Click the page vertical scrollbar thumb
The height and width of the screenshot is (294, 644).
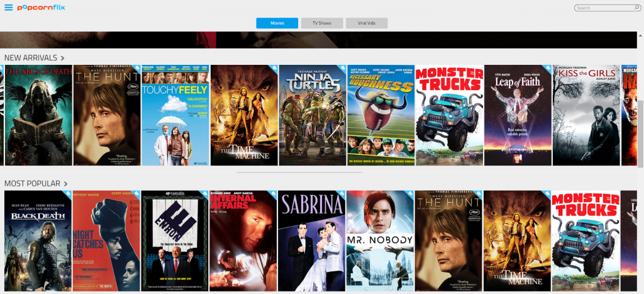pyautogui.click(x=641, y=135)
